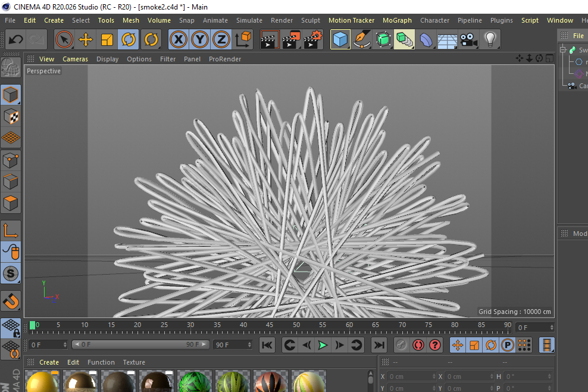Toggle Position keyframe recording
This screenshot has width=588, height=392.
pos(458,345)
